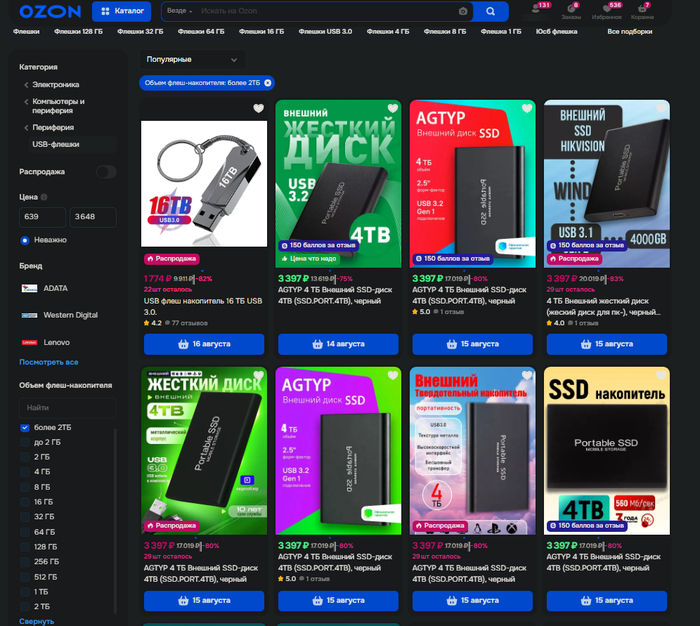Click the Найти storage search field
Screen dimensions: 700x626
[68, 408]
